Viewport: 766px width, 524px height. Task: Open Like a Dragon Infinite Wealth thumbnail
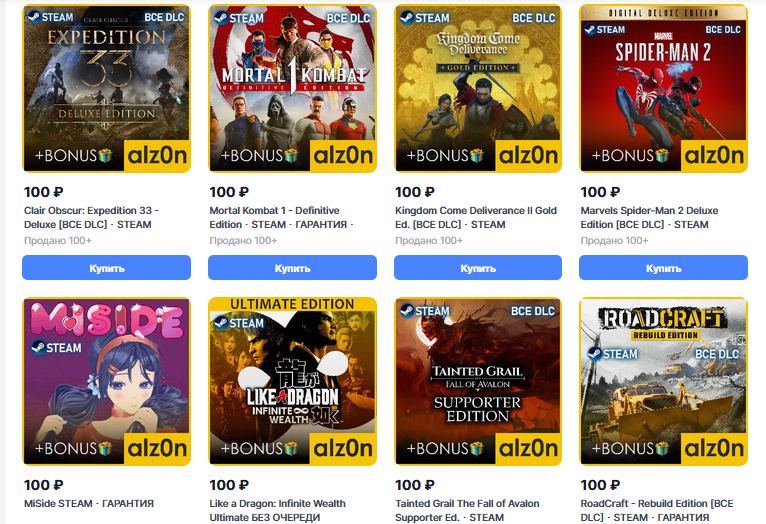coord(292,381)
